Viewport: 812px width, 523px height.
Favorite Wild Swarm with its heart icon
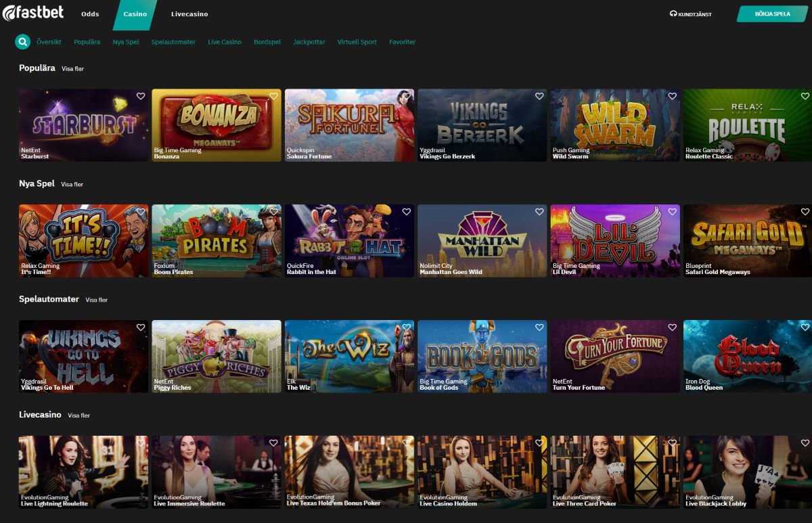pos(673,96)
